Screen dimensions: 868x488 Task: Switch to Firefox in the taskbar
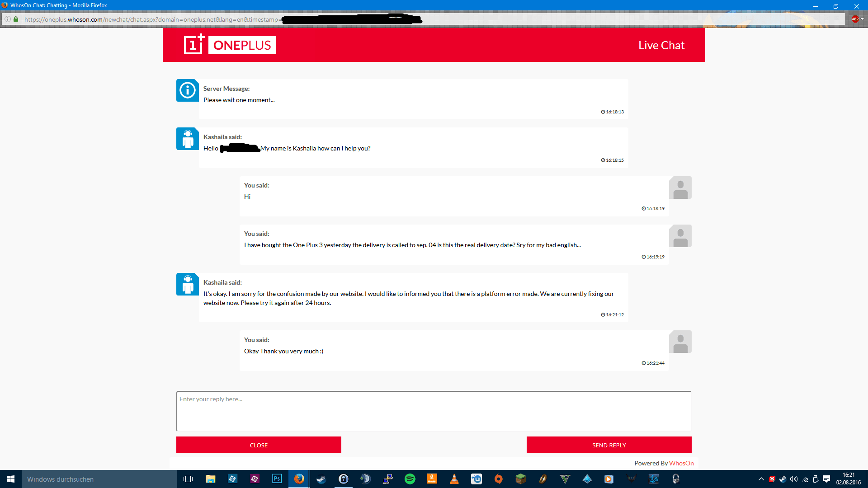coord(299,479)
